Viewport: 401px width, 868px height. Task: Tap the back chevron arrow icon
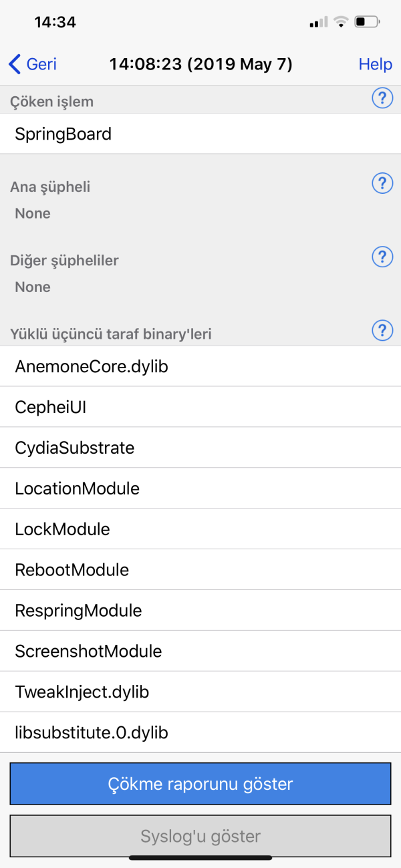[x=15, y=64]
